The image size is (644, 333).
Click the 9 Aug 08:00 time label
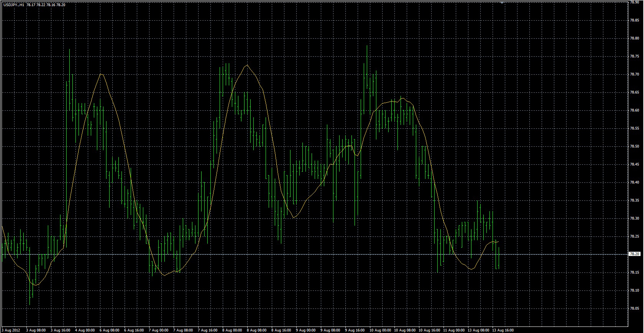(x=330, y=330)
